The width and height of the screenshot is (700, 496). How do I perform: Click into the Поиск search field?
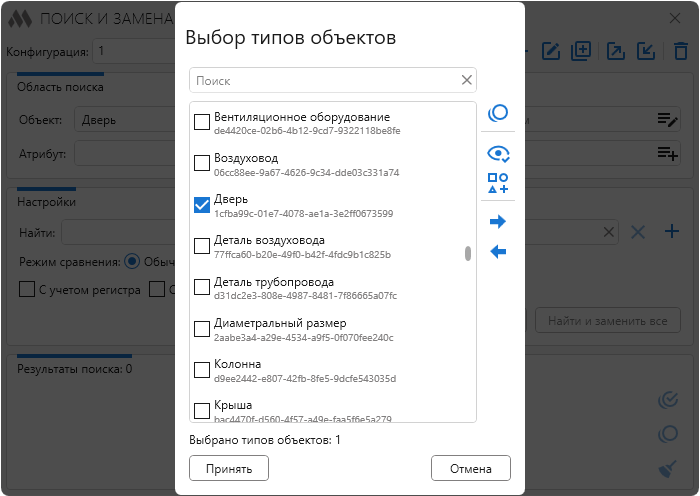pos(325,80)
